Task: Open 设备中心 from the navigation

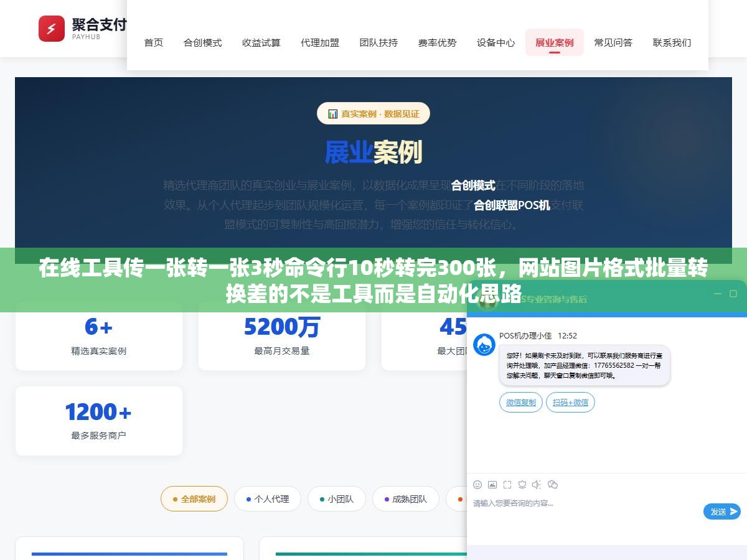Action: point(496,42)
